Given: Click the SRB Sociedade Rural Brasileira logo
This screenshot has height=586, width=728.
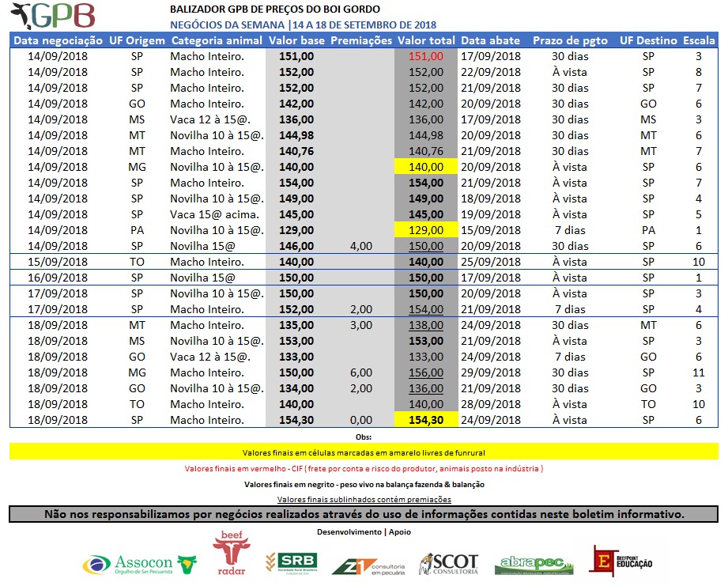Looking at the screenshot, I should tap(292, 563).
